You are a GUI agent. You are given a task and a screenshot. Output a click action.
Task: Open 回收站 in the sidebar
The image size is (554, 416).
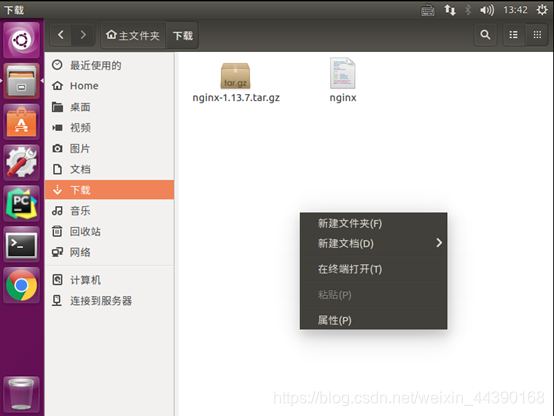[x=110, y=232]
